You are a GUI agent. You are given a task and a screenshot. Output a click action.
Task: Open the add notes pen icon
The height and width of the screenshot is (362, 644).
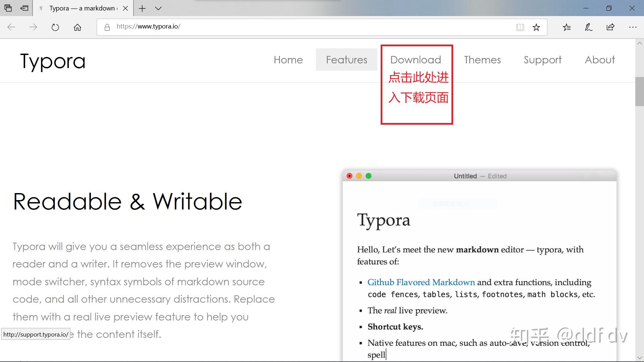pyautogui.click(x=589, y=27)
